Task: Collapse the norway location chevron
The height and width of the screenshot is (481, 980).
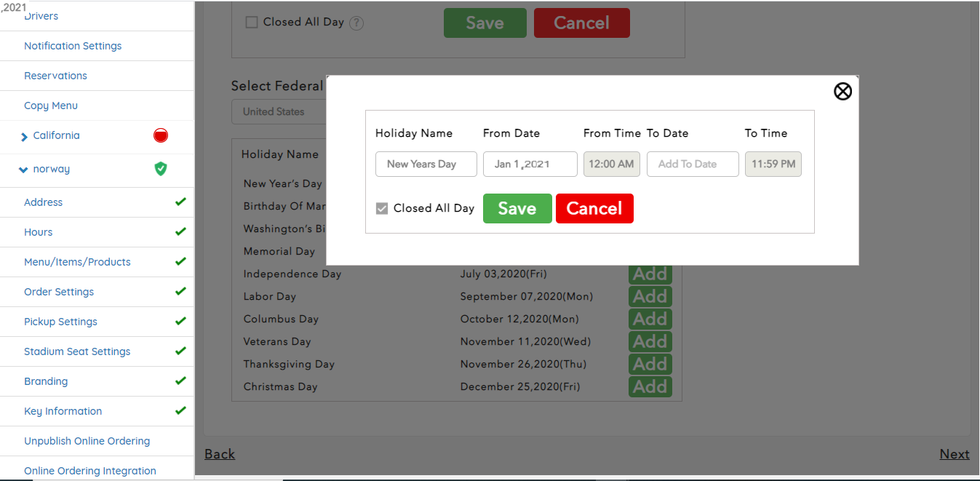Action: click(x=24, y=170)
